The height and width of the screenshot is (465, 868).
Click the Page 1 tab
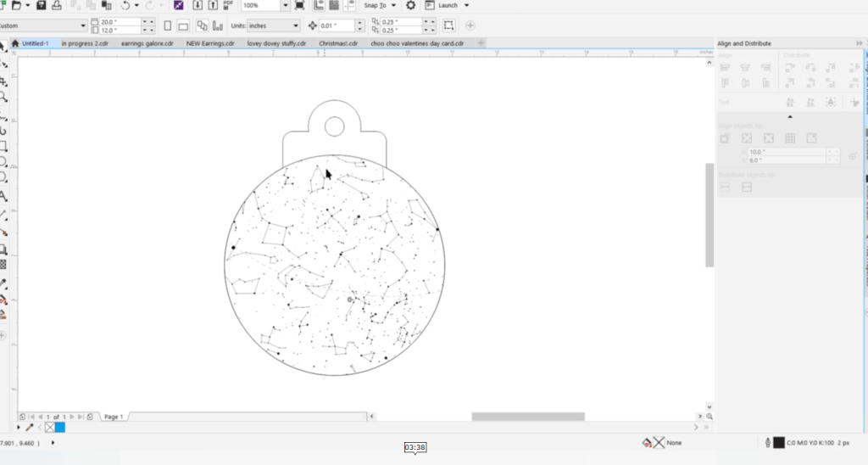coord(113,417)
